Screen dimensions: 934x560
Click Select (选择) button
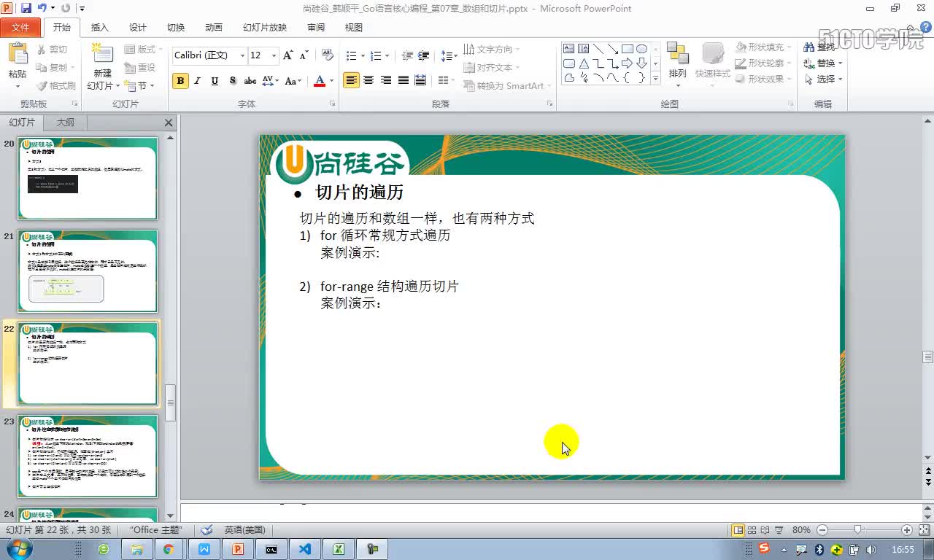point(823,79)
